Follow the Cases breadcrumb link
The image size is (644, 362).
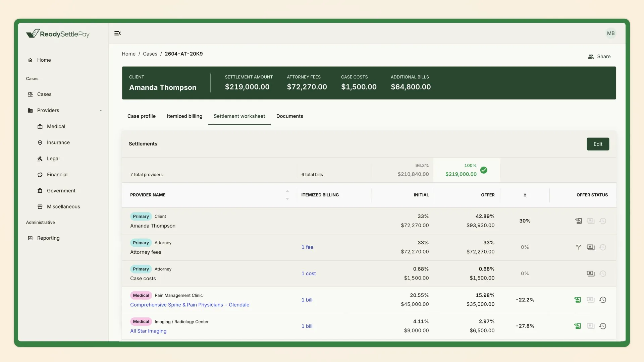tap(150, 54)
